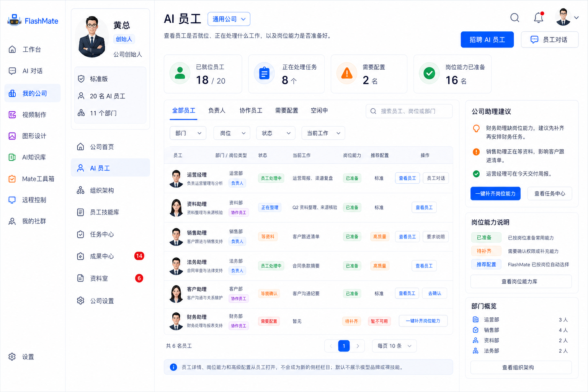The image size is (588, 392).
Task: Click the FlashMate robot logo
Action: (x=14, y=20)
